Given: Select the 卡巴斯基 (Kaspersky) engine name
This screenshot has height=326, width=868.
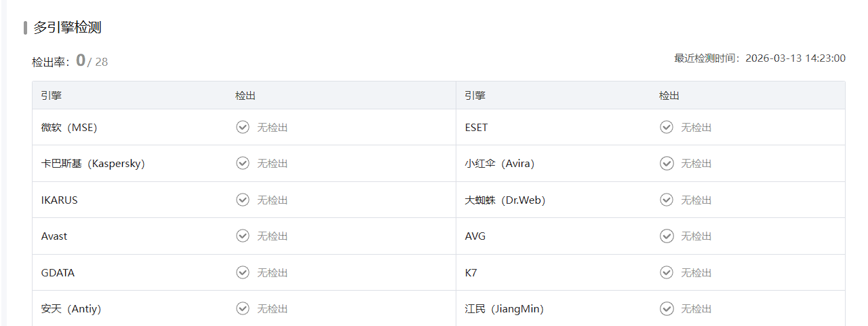Looking at the screenshot, I should tap(93, 164).
